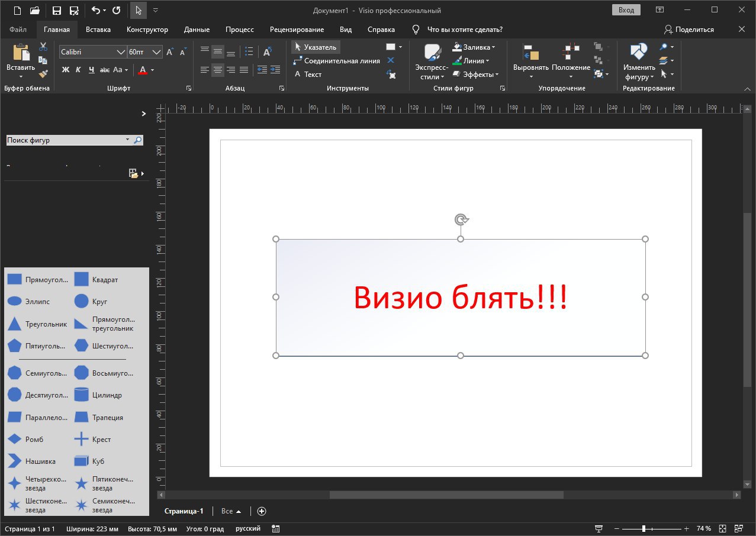Click the search magnifier in Поиск фигур
756x536 pixels.
click(138, 140)
